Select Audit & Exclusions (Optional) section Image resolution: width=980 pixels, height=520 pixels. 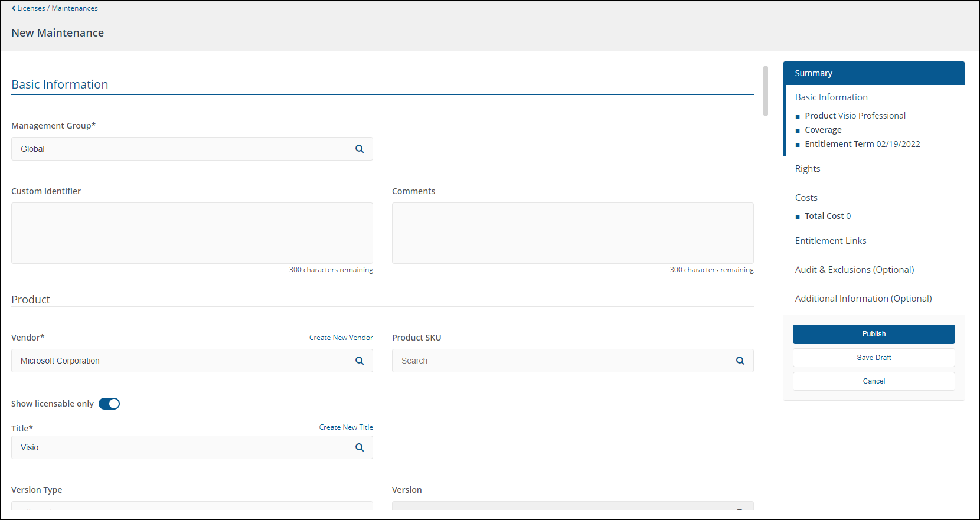click(854, 270)
